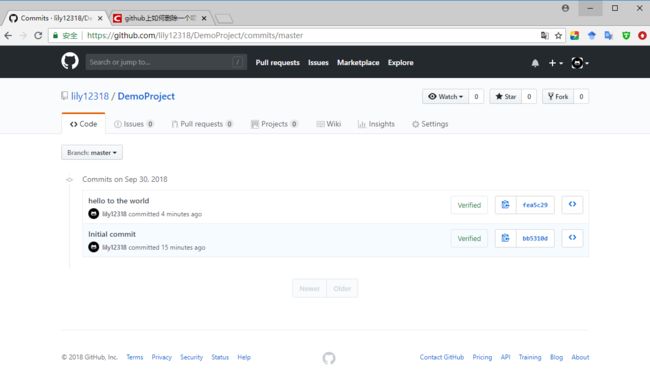Open the notifications bell icon

click(x=535, y=63)
